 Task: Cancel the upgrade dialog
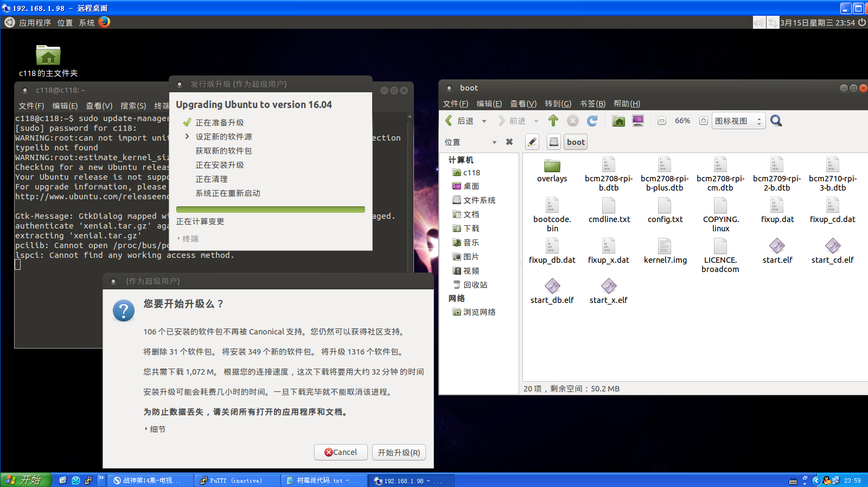341,452
